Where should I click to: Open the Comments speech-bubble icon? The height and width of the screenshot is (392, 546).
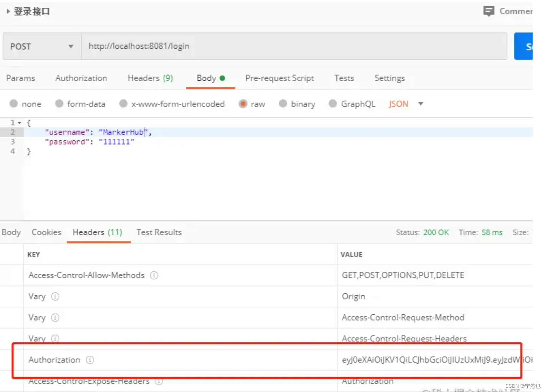tap(488, 11)
